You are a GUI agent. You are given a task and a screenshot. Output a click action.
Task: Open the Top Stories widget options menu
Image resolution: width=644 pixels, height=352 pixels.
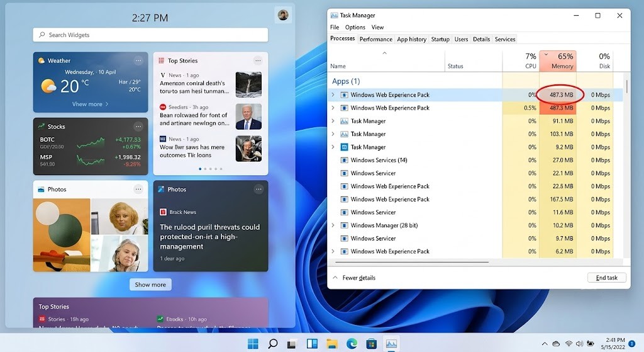(x=258, y=60)
